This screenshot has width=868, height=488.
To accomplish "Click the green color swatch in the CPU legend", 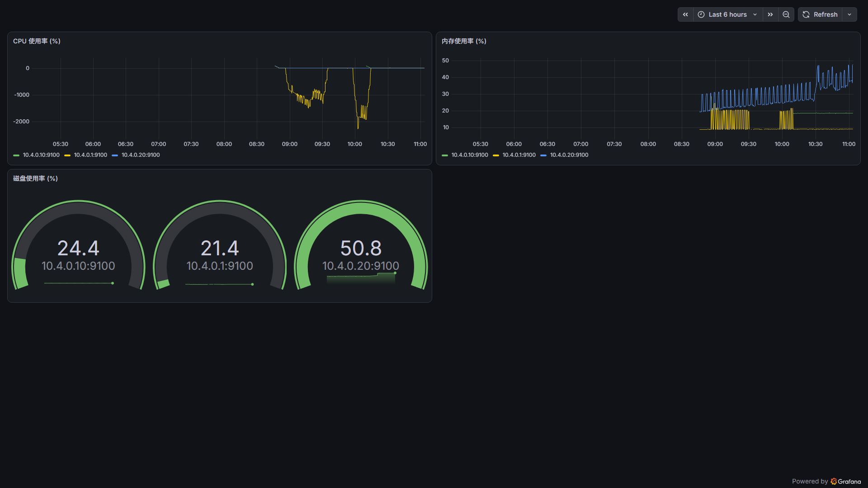I will pos(16,155).
